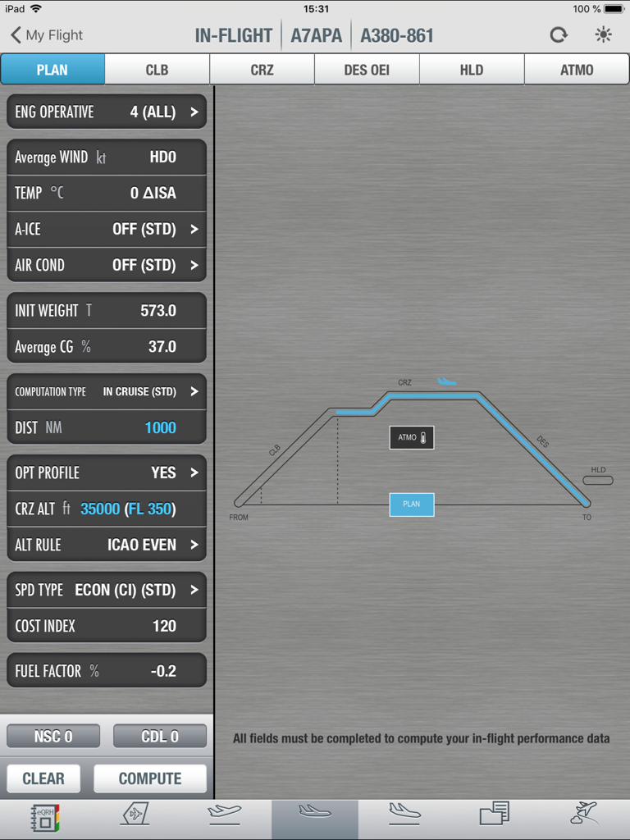Expand AIR COND options
Image resolution: width=630 pixels, height=840 pixels.
pyautogui.click(x=107, y=265)
